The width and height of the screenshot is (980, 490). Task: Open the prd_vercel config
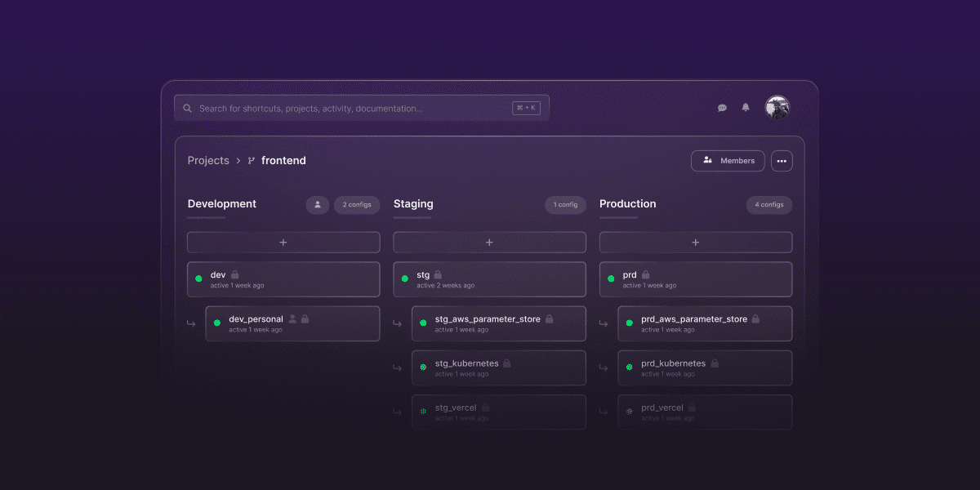coord(705,412)
